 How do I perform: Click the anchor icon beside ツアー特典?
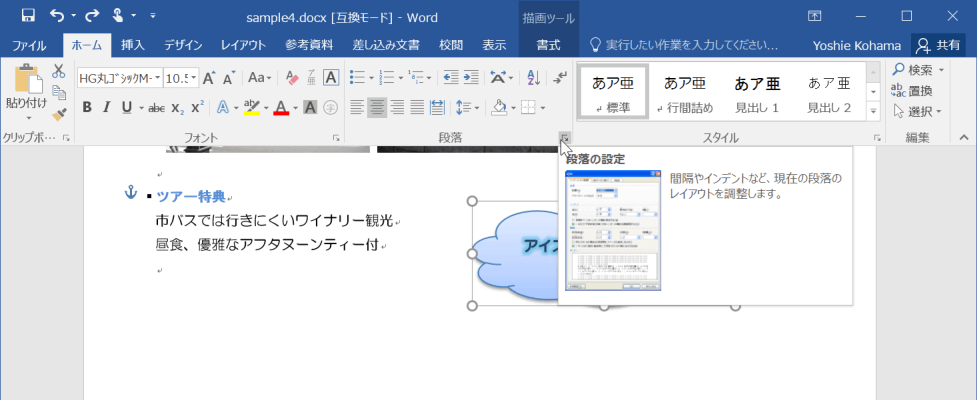[131, 193]
